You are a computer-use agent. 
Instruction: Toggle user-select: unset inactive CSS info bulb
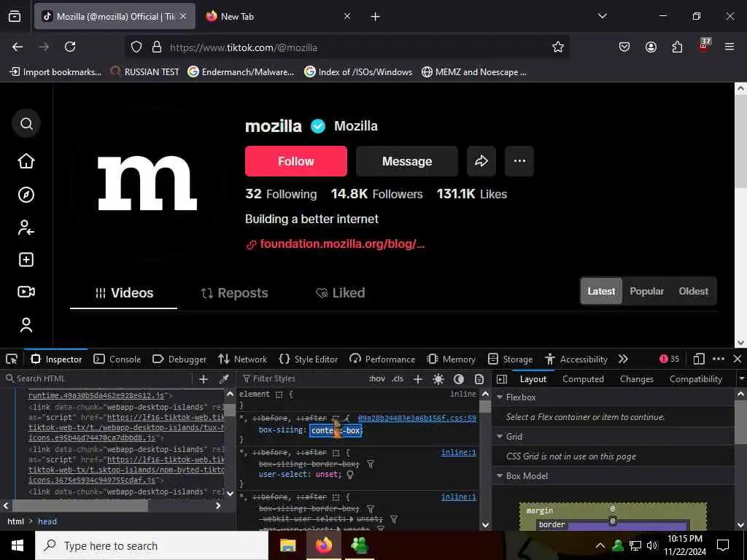(350, 475)
